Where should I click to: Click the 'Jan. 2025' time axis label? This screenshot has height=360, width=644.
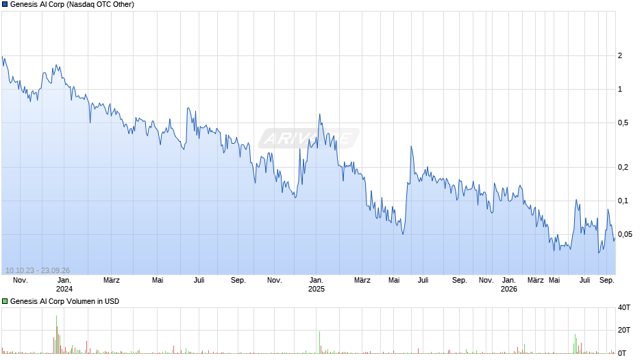tap(317, 285)
